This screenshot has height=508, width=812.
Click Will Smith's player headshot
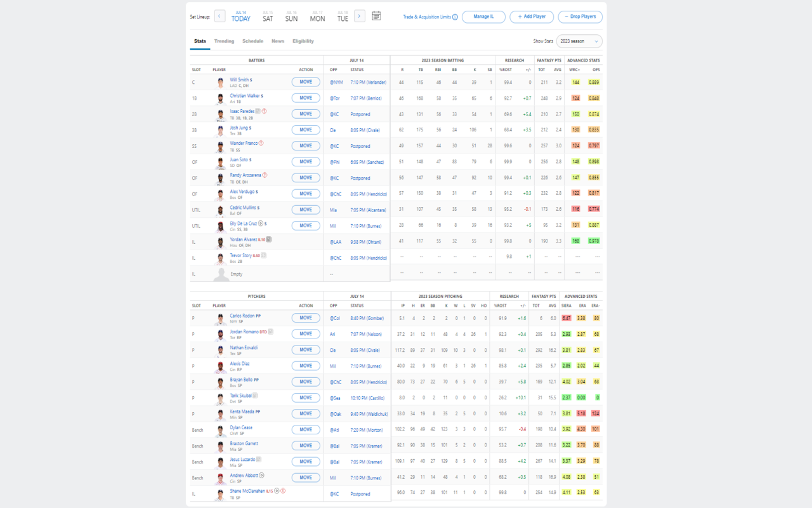[221, 82]
